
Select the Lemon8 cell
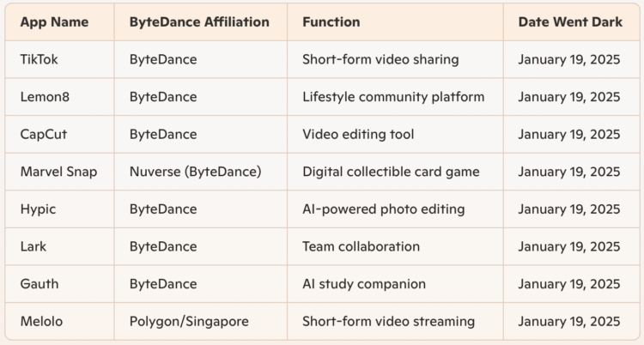point(45,97)
